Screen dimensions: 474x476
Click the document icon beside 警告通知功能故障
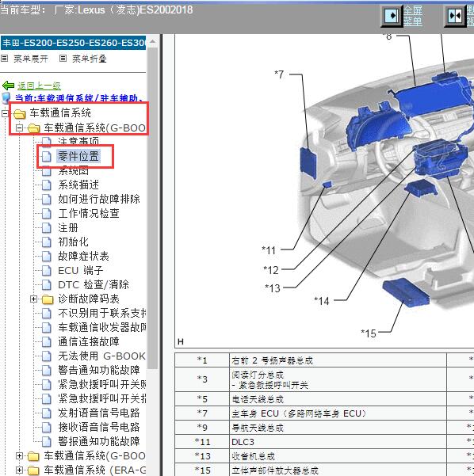tap(46, 371)
